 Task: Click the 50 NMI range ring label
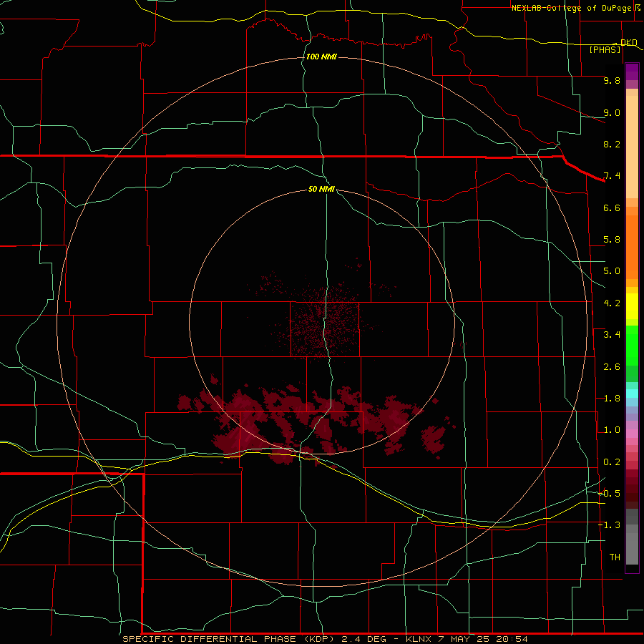click(x=321, y=189)
